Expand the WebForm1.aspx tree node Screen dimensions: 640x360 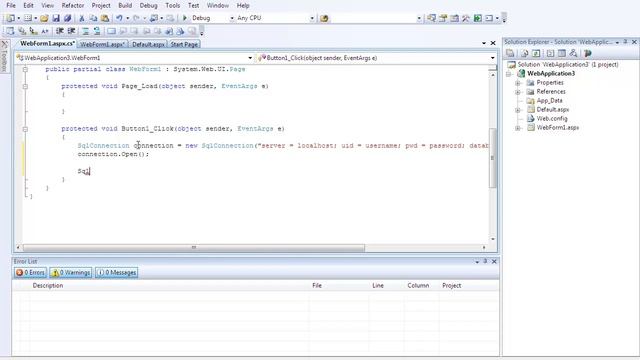(518, 128)
